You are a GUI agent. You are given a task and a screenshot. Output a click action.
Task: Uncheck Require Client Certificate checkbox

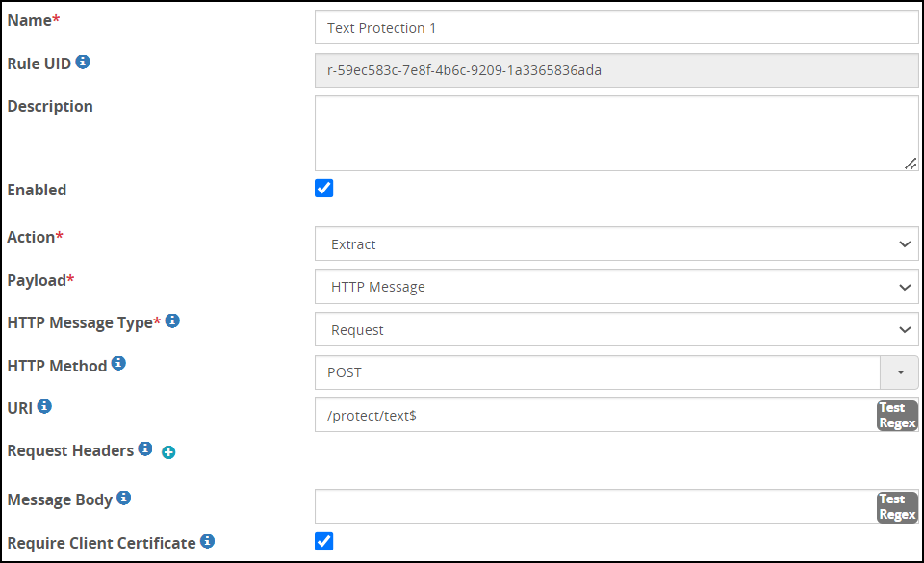324,541
